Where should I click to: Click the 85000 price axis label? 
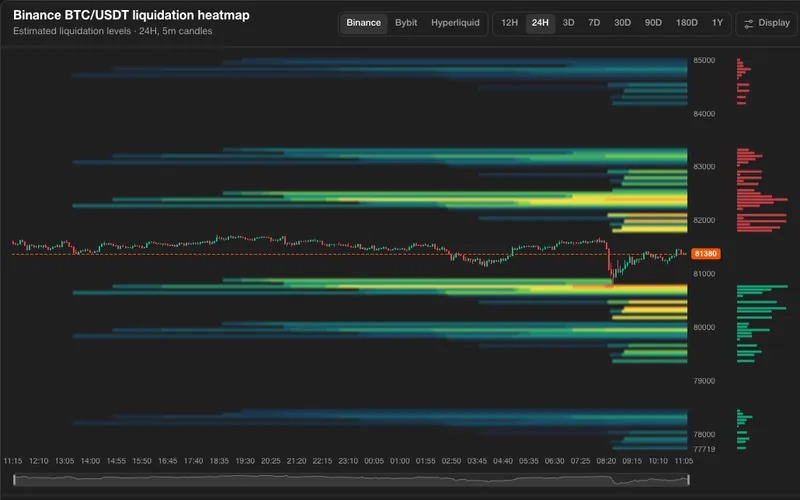(x=704, y=60)
